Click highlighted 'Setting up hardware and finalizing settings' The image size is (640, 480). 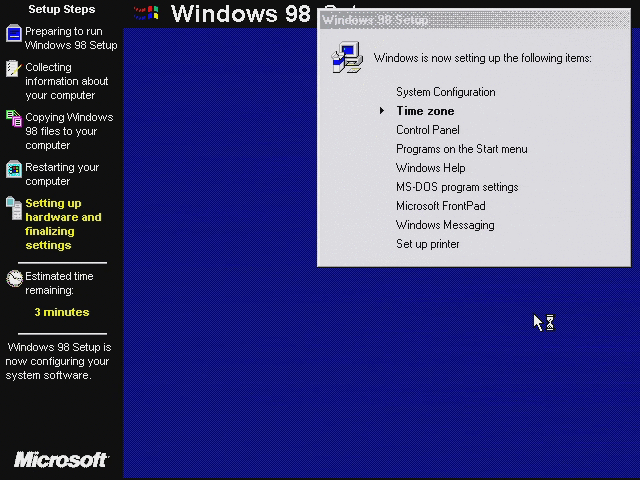click(x=63, y=224)
